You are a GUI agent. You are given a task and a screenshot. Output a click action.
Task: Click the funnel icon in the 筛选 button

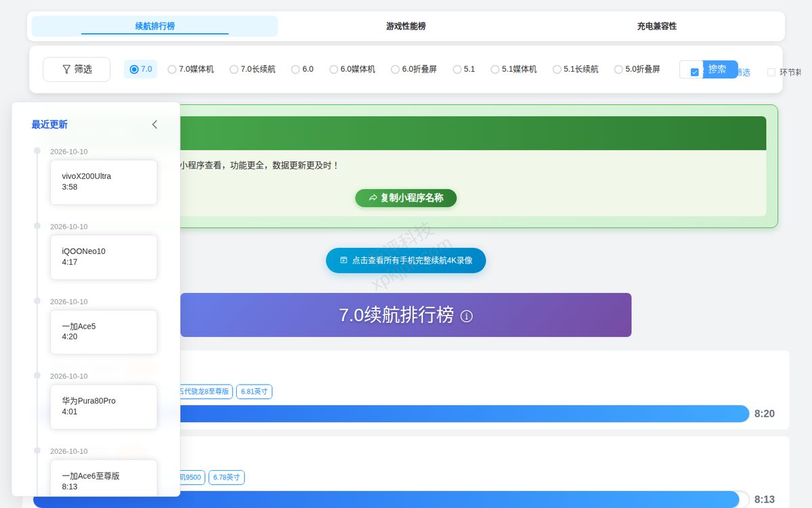[66, 69]
